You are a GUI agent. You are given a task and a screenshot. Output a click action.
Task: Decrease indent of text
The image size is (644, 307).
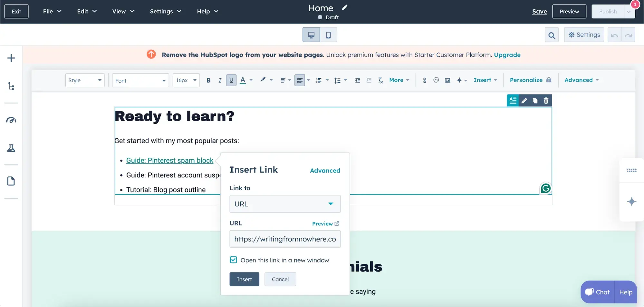point(357,80)
